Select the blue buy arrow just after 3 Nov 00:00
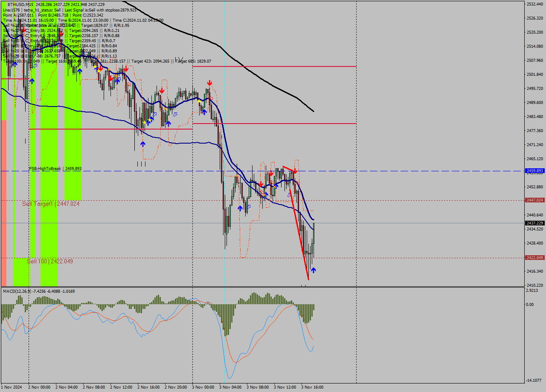The width and height of the screenshot is (546, 392). point(204,112)
